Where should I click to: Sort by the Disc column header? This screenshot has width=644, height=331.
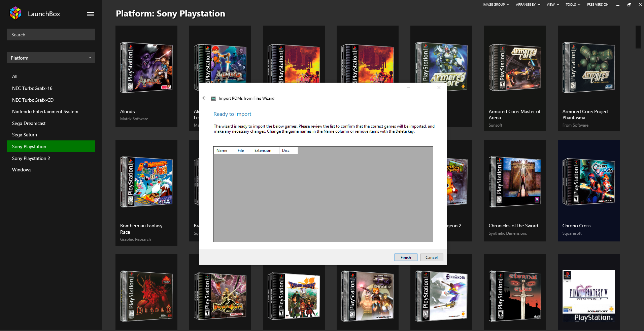pyautogui.click(x=289, y=151)
